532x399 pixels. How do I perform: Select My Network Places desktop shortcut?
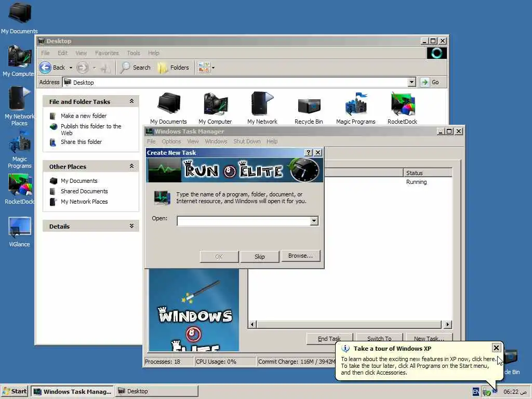(19, 106)
